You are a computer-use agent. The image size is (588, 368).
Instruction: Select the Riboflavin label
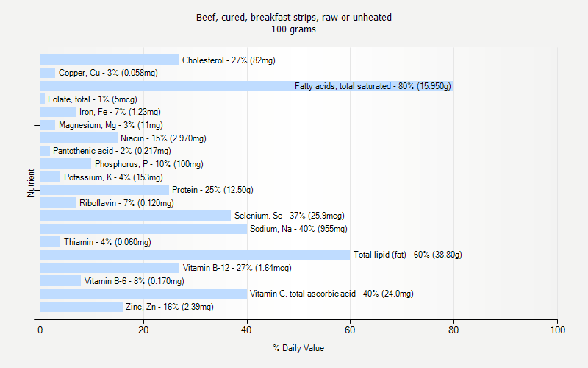(x=126, y=203)
